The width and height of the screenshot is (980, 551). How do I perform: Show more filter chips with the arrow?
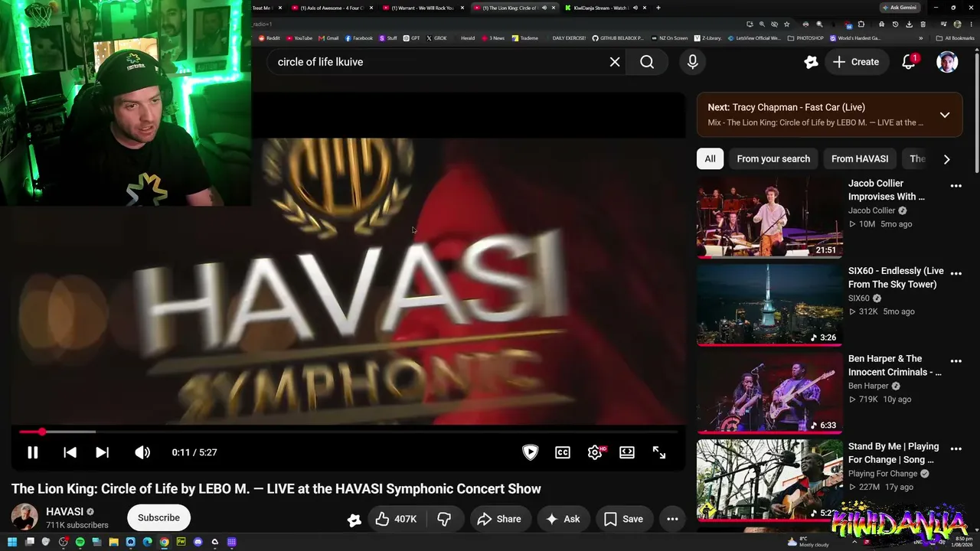tap(946, 159)
